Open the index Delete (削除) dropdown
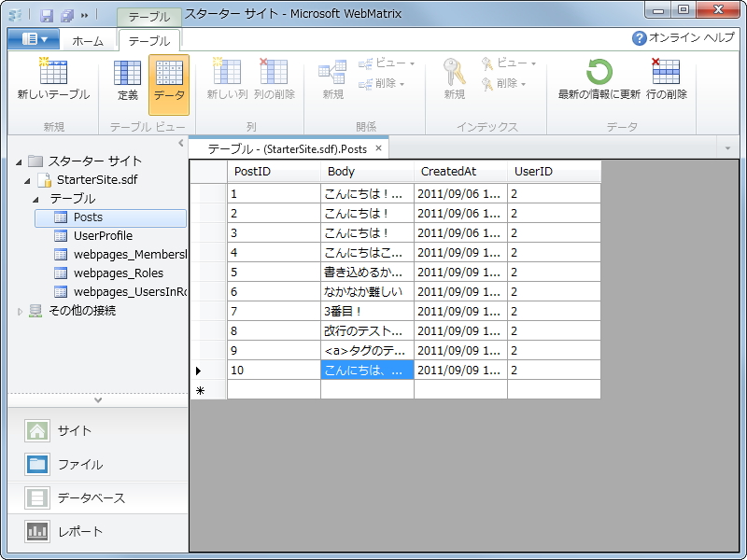 point(504,84)
